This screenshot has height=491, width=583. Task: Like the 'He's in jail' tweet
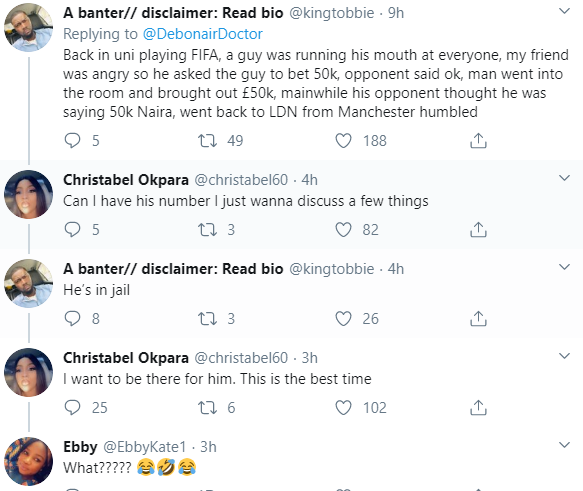tap(343, 319)
